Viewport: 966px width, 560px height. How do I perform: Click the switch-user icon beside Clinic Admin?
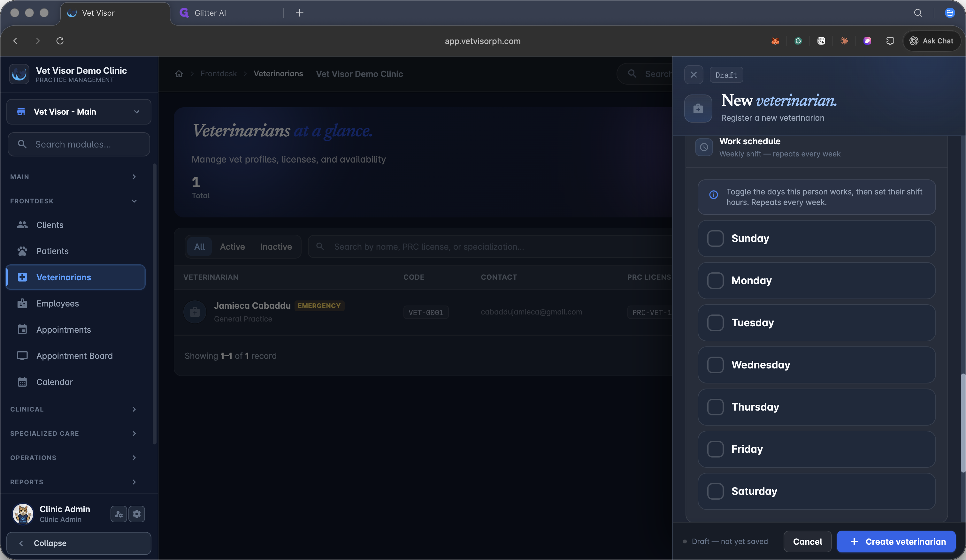[119, 514]
